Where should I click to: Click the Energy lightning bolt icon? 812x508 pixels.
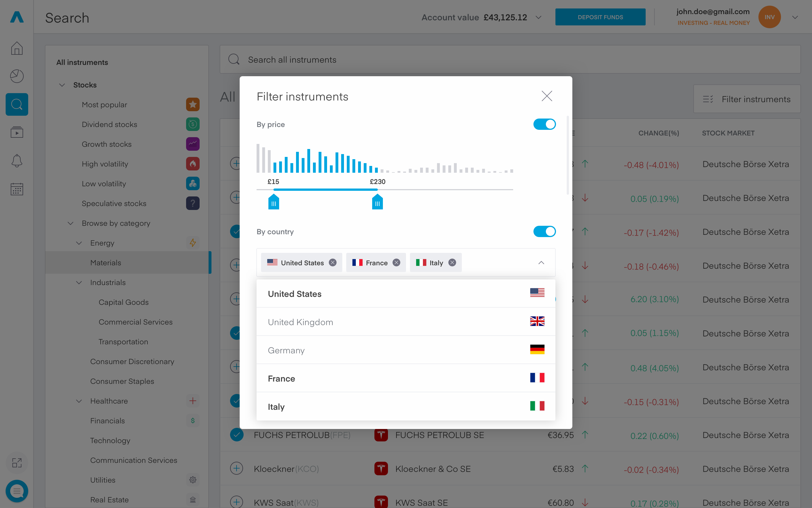coord(193,243)
